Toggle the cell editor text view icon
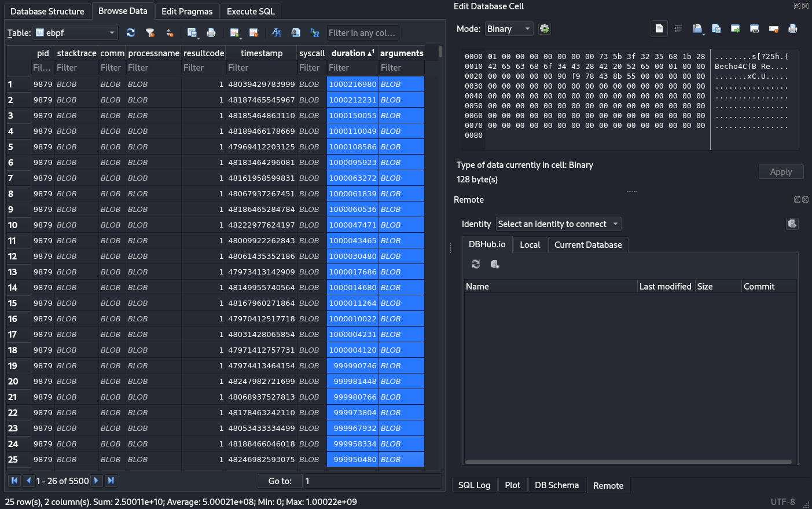 point(659,28)
